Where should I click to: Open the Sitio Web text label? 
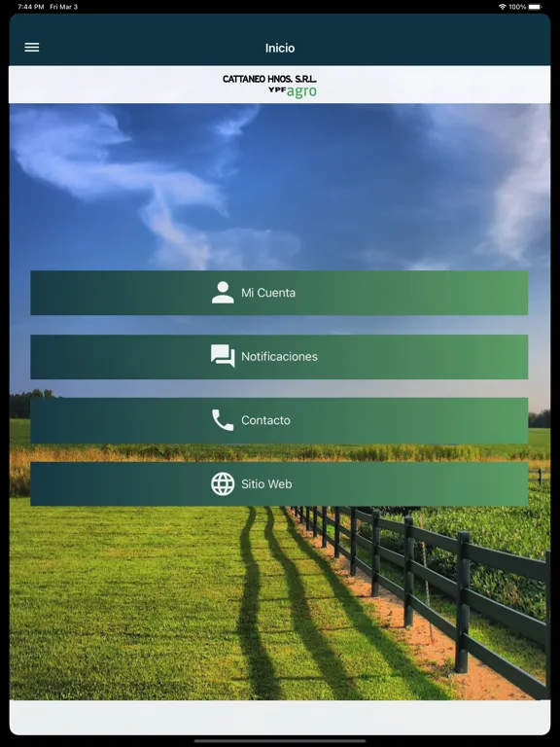pos(266,484)
